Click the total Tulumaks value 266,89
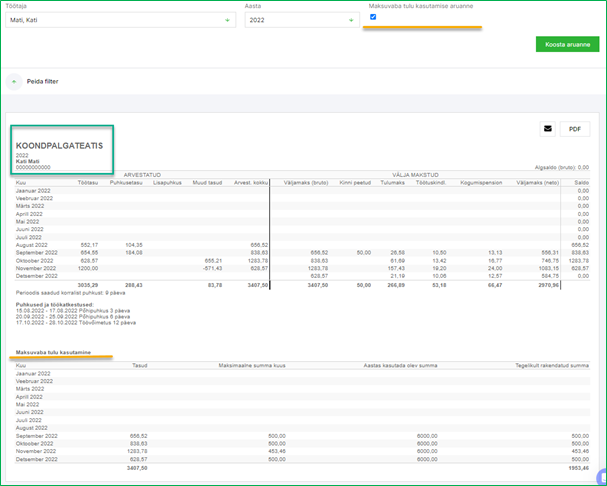The height and width of the screenshot is (486, 607). (x=396, y=285)
